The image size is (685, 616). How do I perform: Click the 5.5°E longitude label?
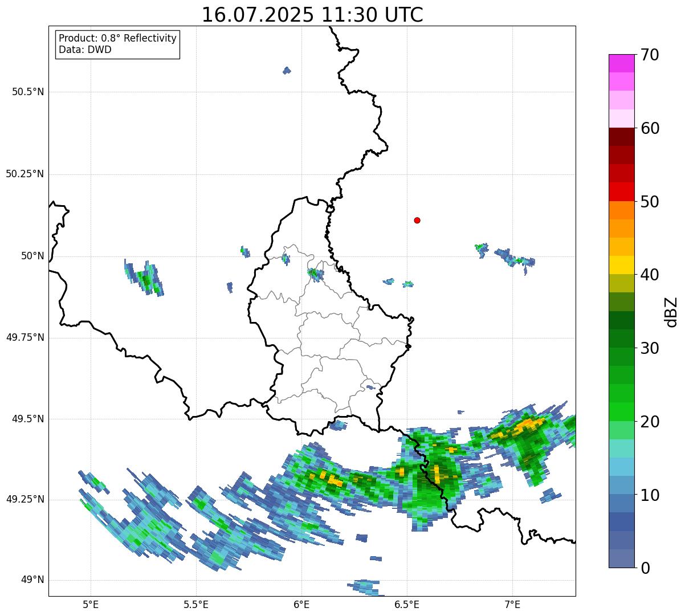pos(196,604)
